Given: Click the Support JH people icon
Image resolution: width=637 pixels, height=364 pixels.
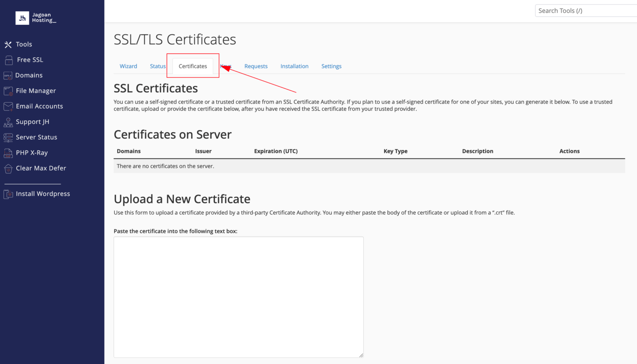Looking at the screenshot, I should [x=8, y=122].
